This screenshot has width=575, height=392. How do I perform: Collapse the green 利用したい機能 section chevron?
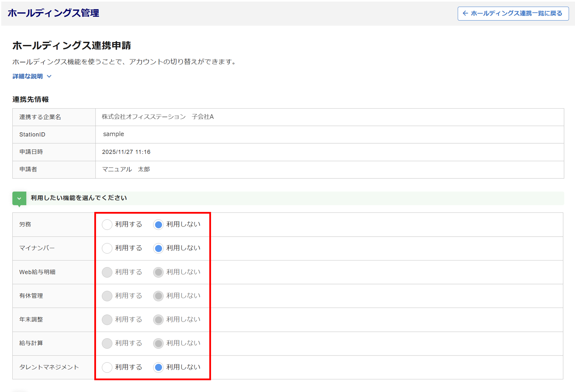tap(19, 198)
